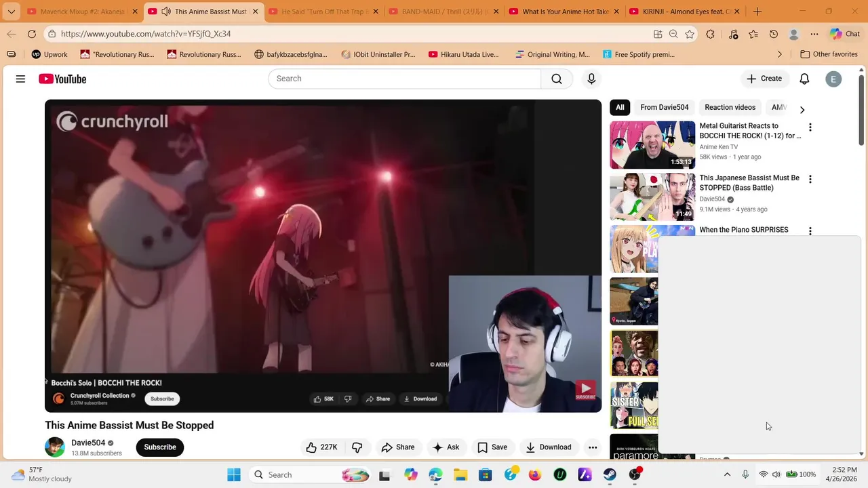Image resolution: width=868 pixels, height=488 pixels.
Task: Click the address bar URL
Action: point(146,34)
